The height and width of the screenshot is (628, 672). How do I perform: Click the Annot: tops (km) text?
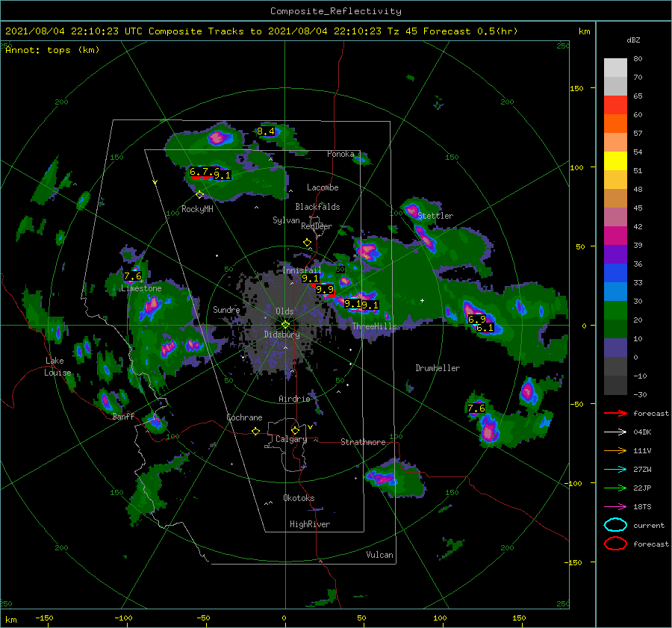[x=52, y=50]
